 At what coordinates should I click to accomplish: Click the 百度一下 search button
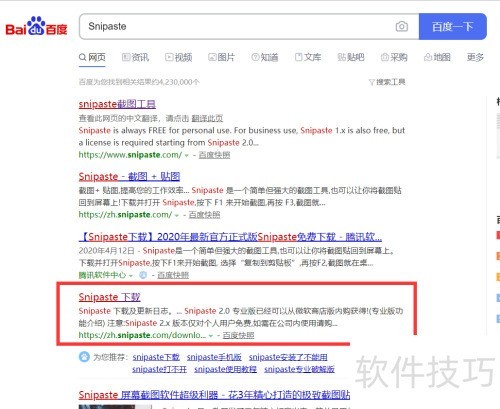[453, 26]
